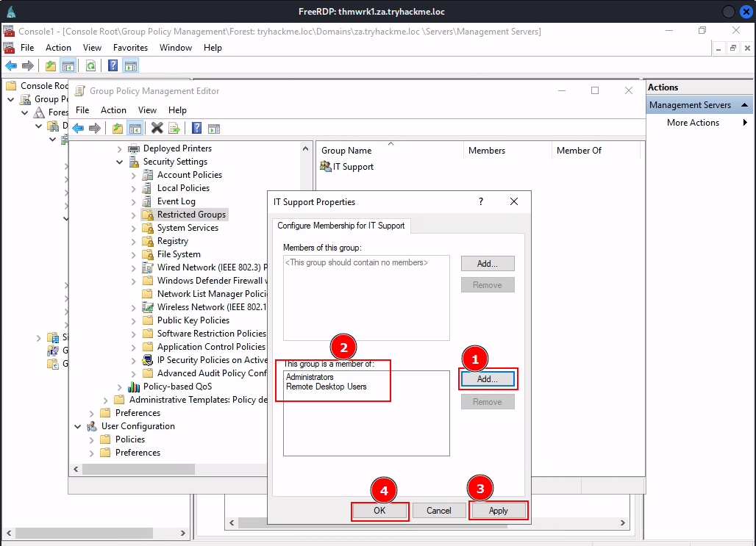This screenshot has width=756, height=546.
Task: Open Help icon in Console1 toolbar
Action: click(113, 65)
